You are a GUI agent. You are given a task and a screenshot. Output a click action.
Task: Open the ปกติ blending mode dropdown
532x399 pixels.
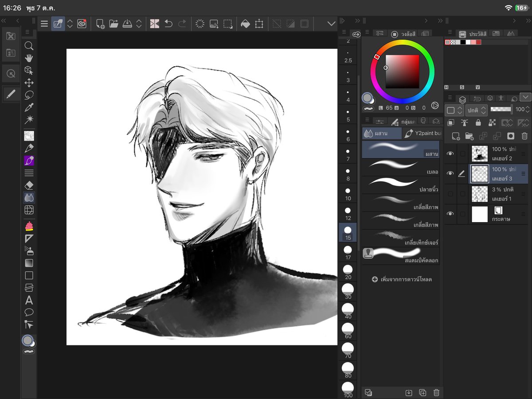[x=477, y=110]
